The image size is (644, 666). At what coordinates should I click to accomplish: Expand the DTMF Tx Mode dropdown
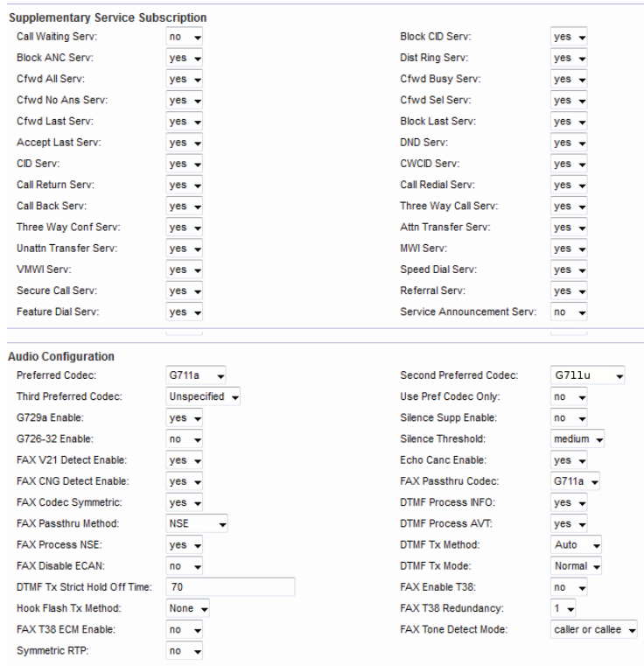tap(577, 565)
